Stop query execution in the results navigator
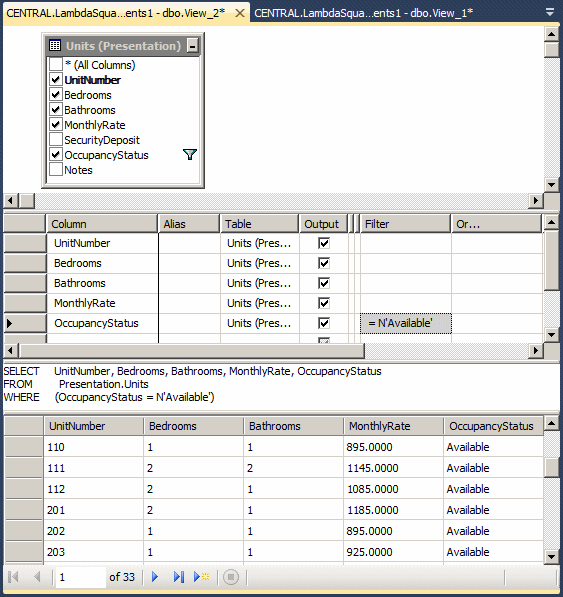This screenshot has height=597, width=563. click(231, 577)
